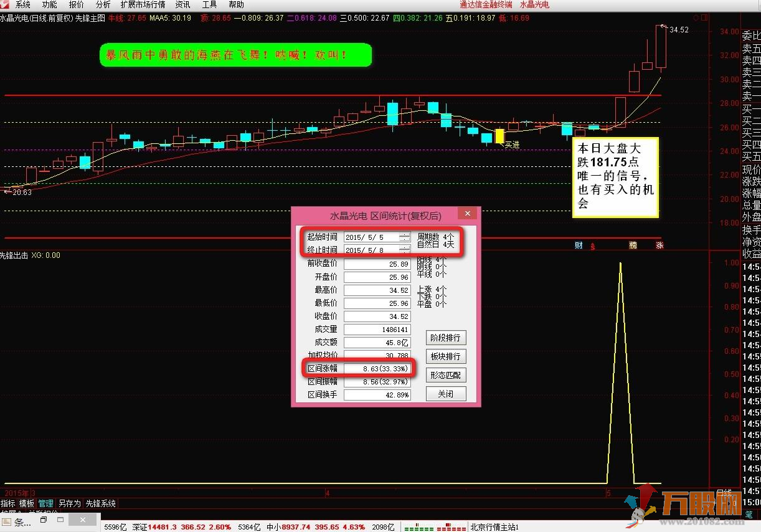The image size is (761, 532).
Task: Click the 2015年 date axis label
Action: click(x=17, y=493)
